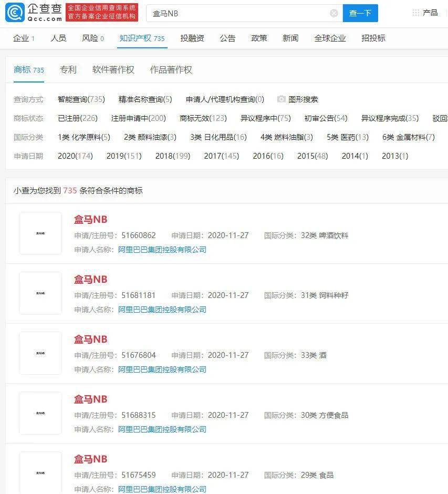The width and height of the screenshot is (448, 494).
Task: Filter application date 2016(16)
Action: click(x=268, y=156)
